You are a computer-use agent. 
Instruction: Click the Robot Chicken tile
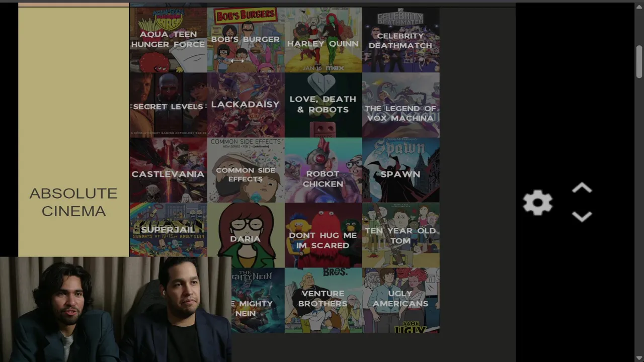click(323, 170)
